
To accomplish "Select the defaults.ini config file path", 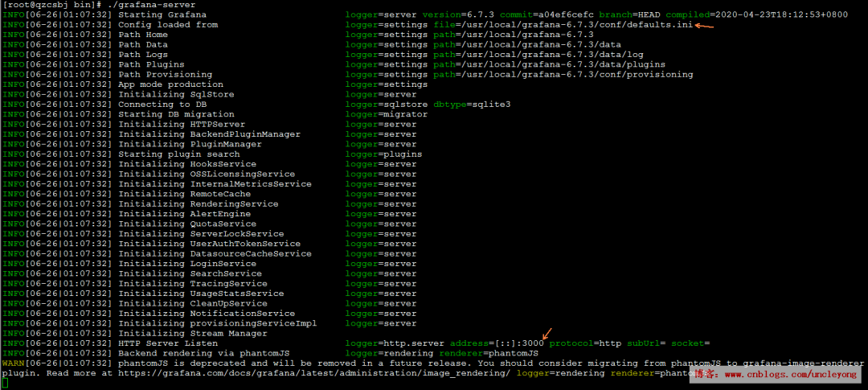I will coord(563,24).
